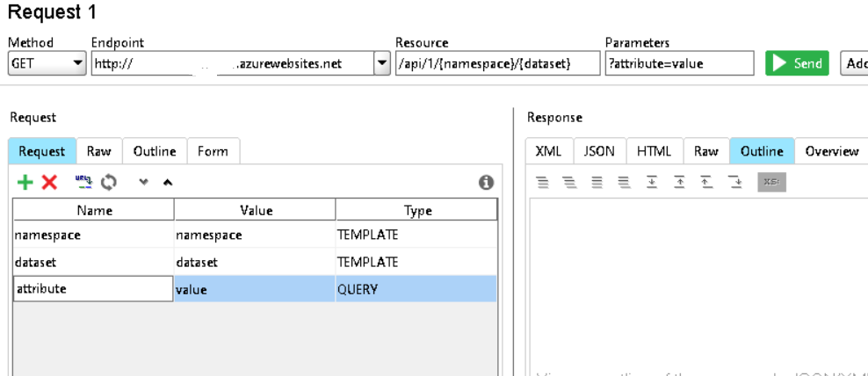
Task: Move selected parameter down with down arrow
Action: coord(144,183)
